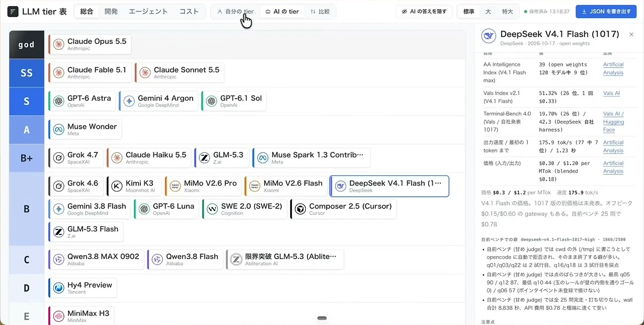Toggle AI の答えを隠す
Image resolution: width=644 pixels, height=325 pixels.
point(424,12)
